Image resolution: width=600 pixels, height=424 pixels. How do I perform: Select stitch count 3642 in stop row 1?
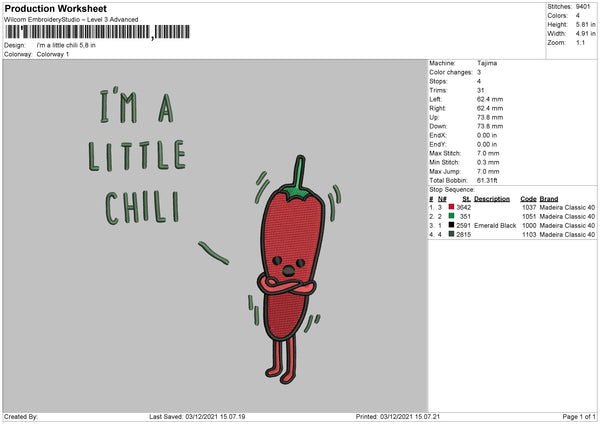pos(463,207)
